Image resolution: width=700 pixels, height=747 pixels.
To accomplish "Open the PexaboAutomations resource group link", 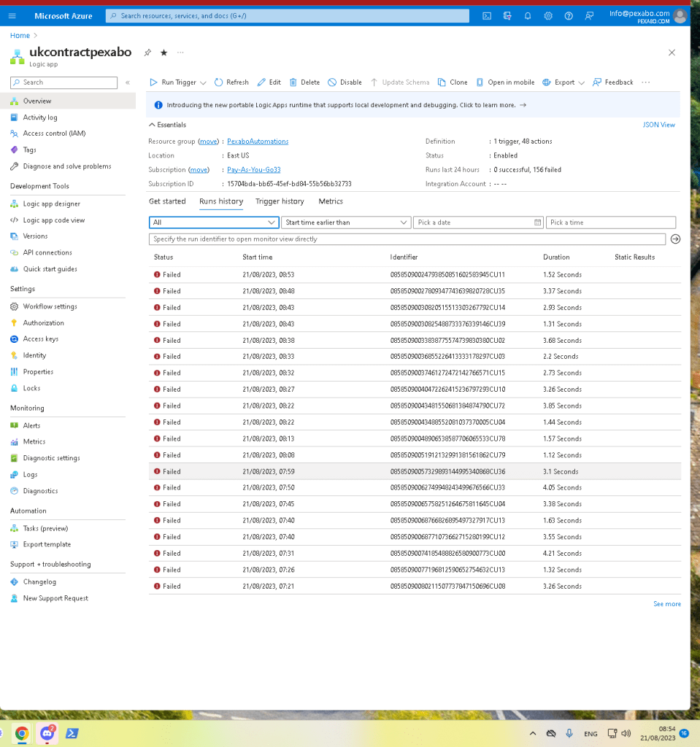I will tap(258, 142).
